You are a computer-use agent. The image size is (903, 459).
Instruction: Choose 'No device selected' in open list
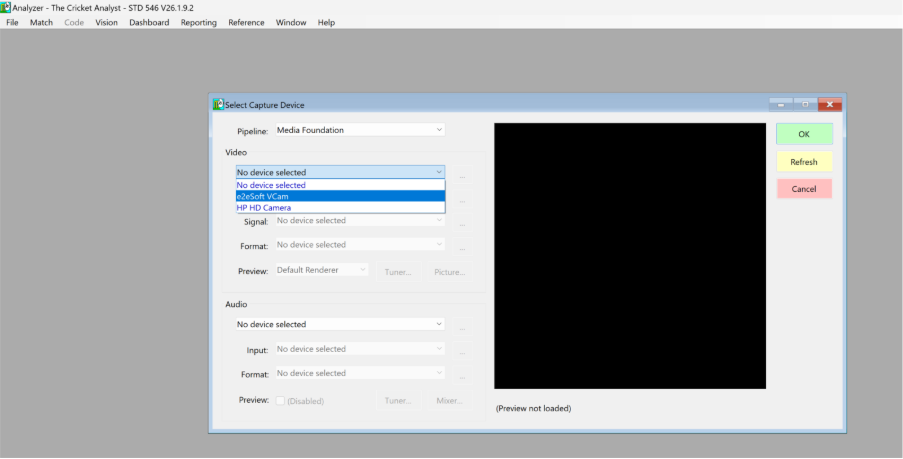(340, 185)
